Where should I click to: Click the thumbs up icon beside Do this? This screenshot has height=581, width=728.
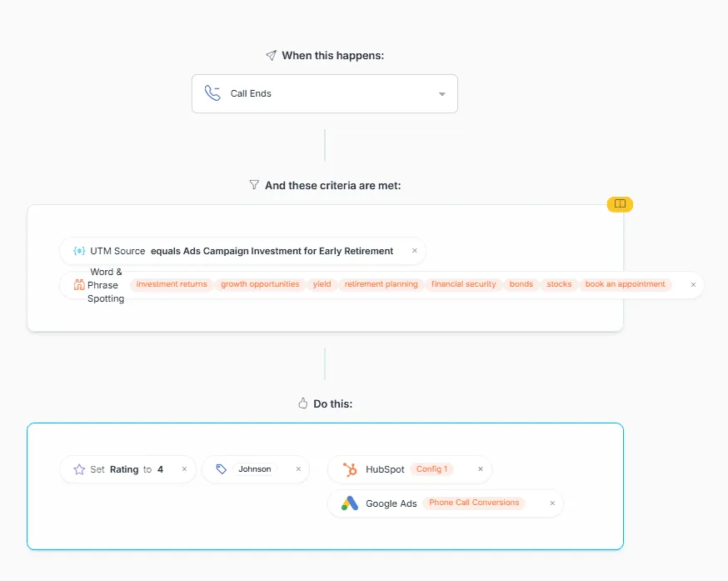(x=302, y=403)
